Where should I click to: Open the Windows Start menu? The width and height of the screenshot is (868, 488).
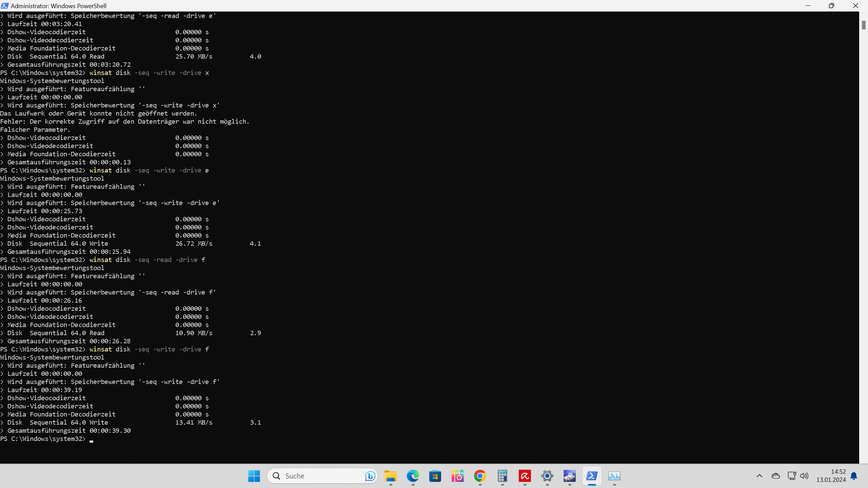[x=254, y=476]
